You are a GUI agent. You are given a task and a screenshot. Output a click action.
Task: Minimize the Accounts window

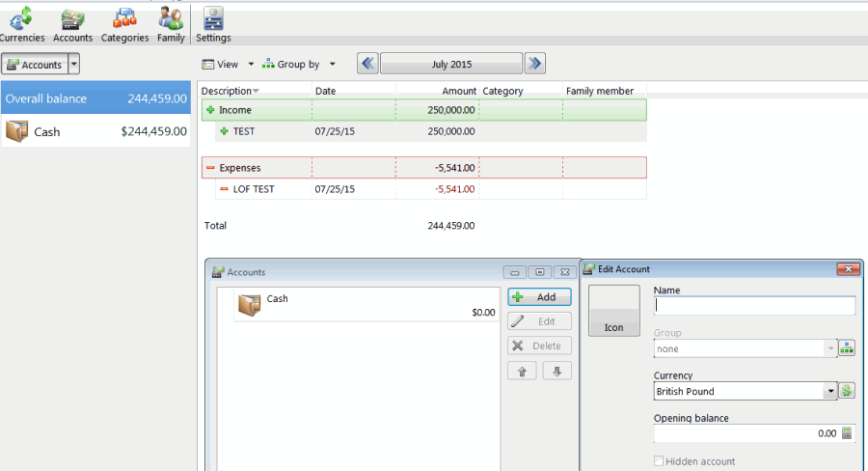514,272
